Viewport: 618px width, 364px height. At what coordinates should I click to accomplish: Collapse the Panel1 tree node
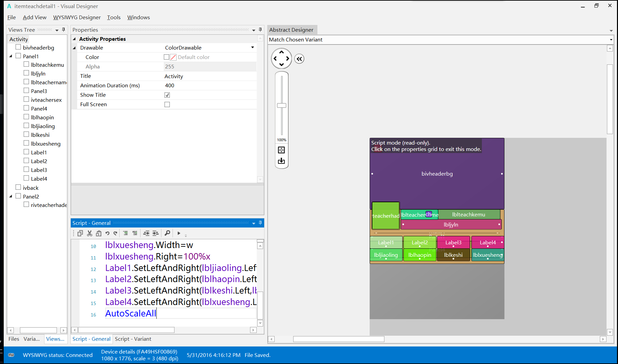coord(11,56)
